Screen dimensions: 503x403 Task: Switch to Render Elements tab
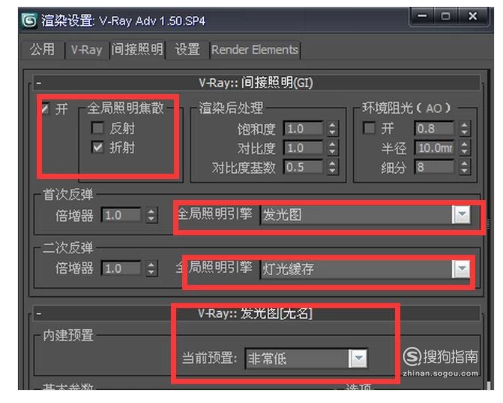coord(255,50)
